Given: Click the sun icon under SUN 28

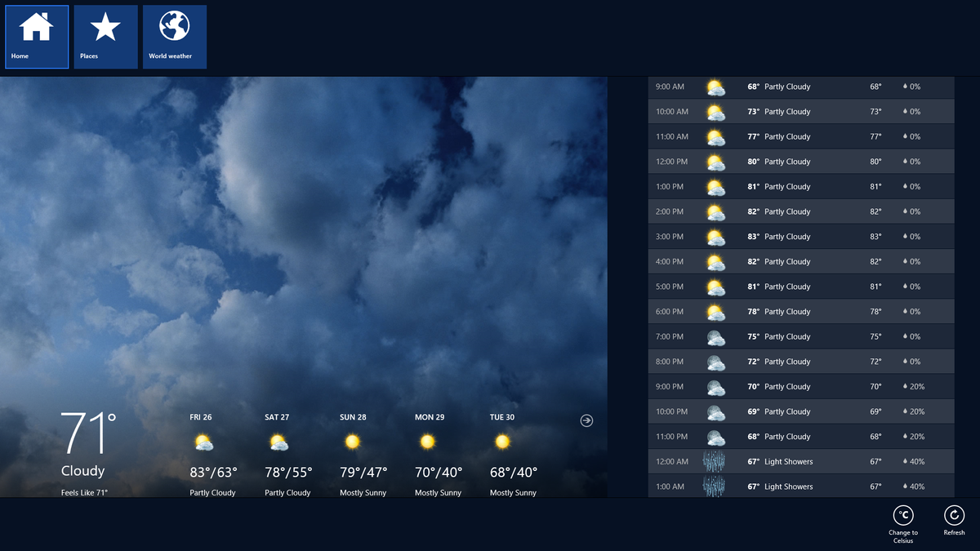Looking at the screenshot, I should (x=353, y=442).
